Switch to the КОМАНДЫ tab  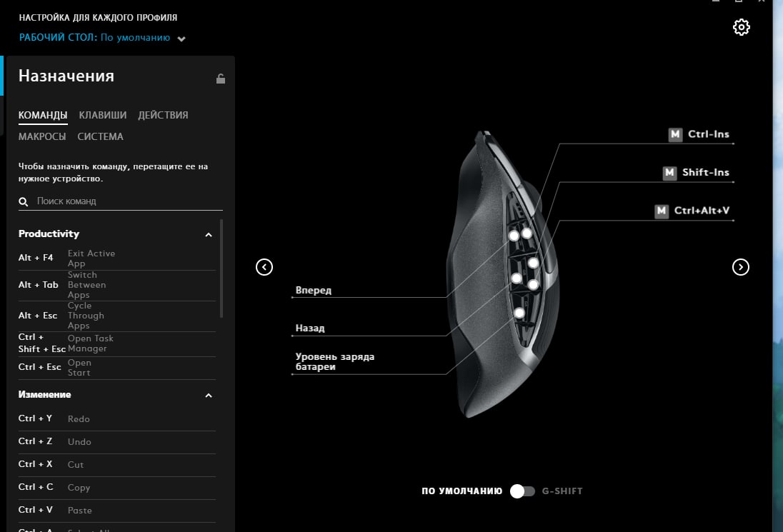coord(43,115)
